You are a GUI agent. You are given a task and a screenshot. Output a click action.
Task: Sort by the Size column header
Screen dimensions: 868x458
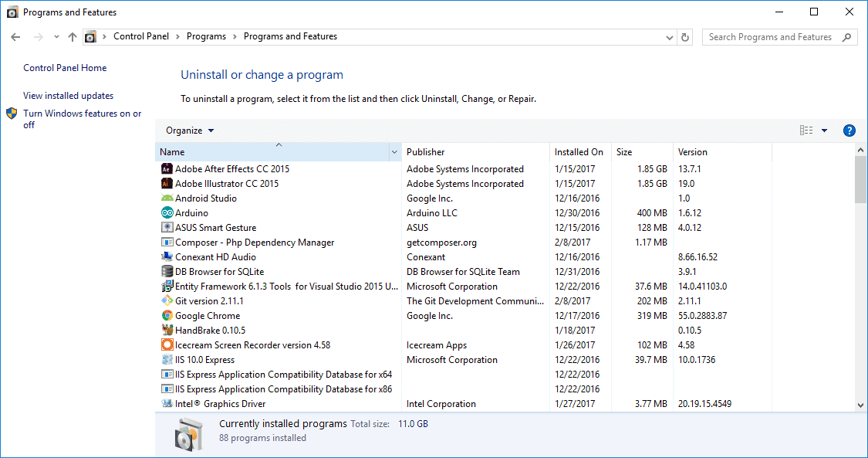coord(642,151)
